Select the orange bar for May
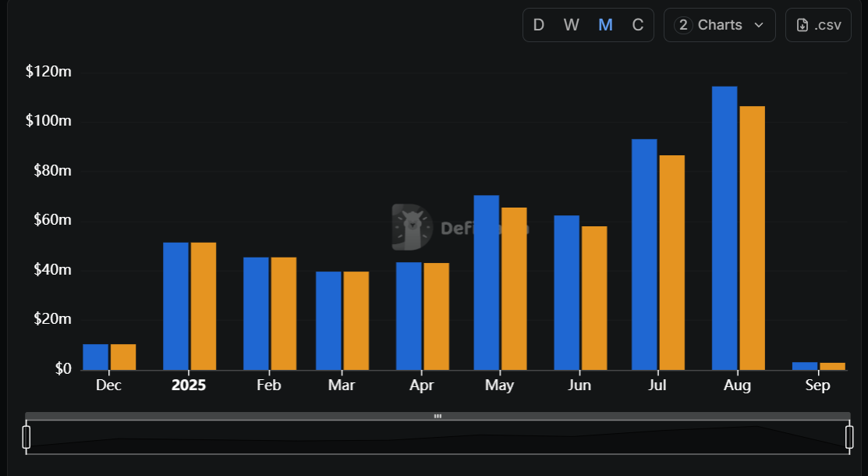This screenshot has height=476, width=868. [x=514, y=289]
